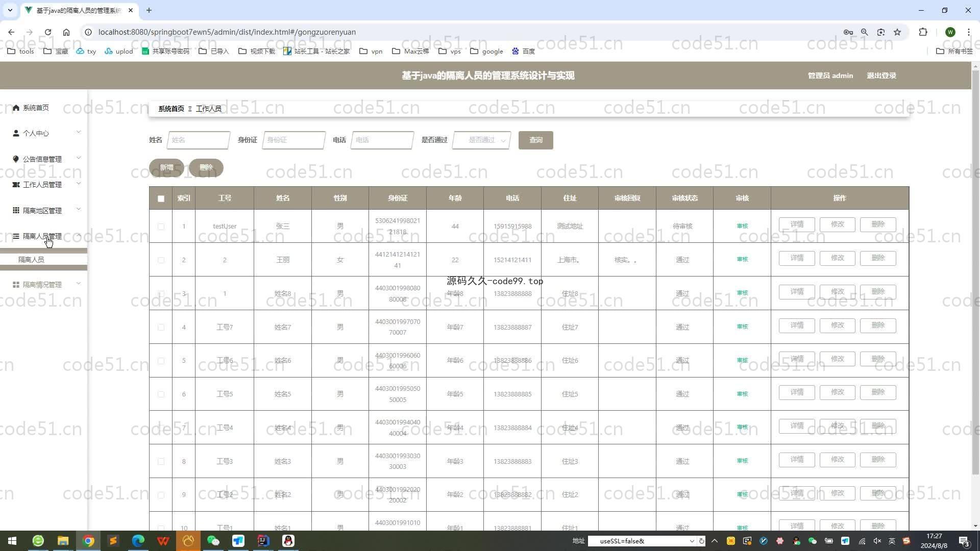Check the row for 姓名5
980x551 pixels.
point(161,394)
